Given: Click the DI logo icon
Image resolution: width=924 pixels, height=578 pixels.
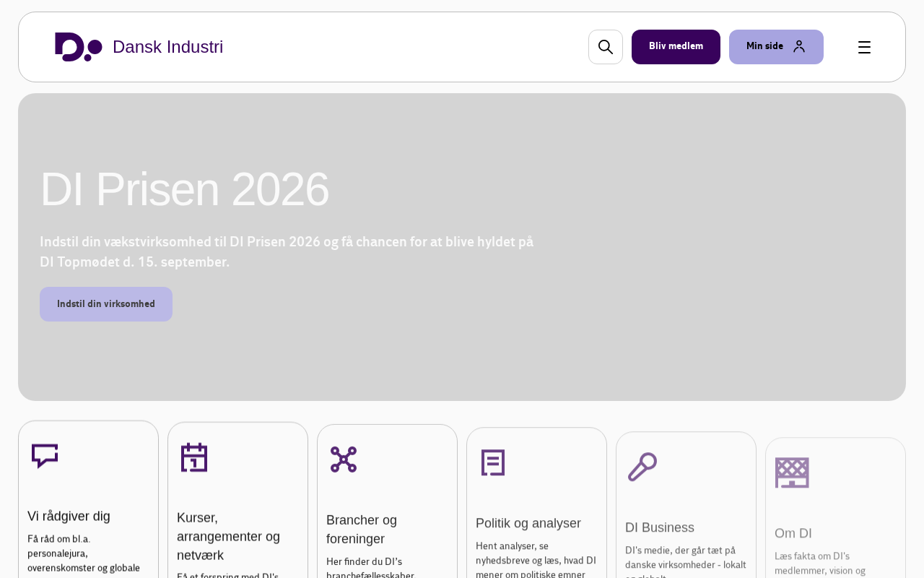Looking at the screenshot, I should (79, 47).
